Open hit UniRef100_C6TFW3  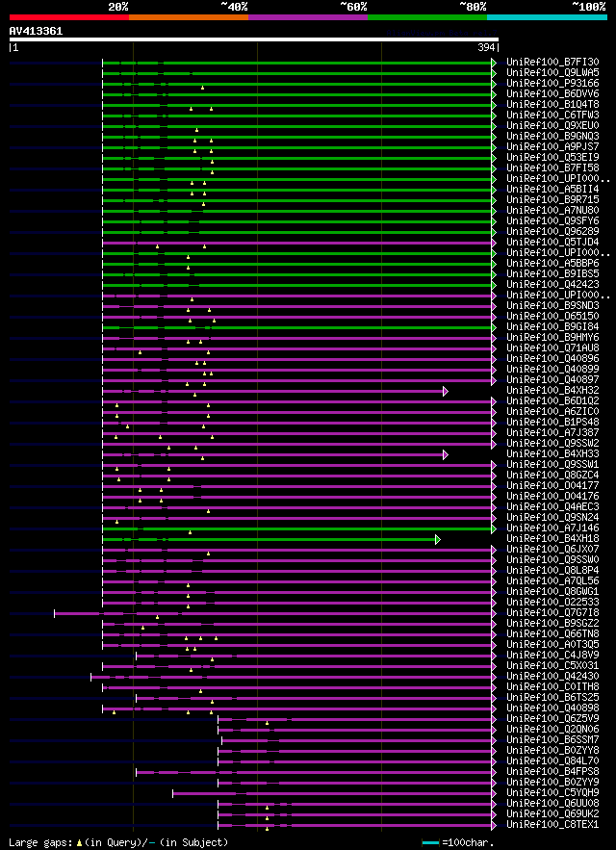pos(552,115)
